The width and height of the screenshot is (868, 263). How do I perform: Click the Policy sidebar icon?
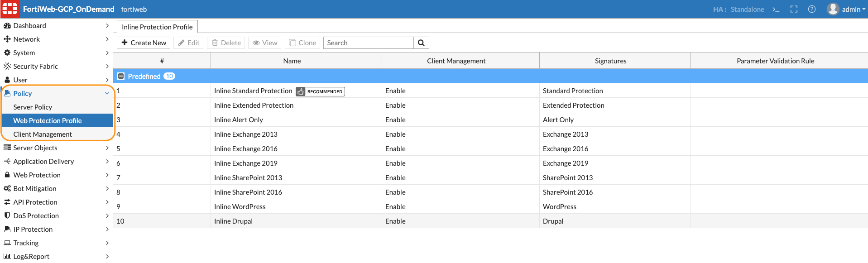7,94
